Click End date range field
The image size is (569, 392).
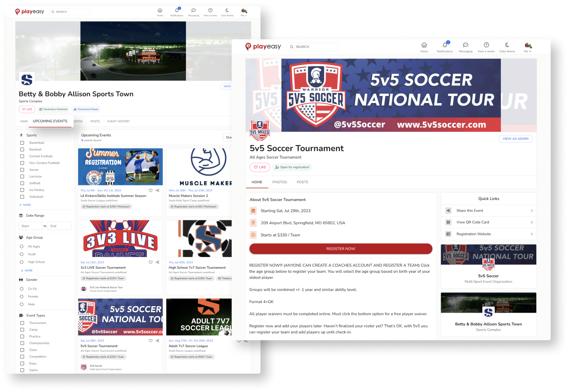coord(59,226)
